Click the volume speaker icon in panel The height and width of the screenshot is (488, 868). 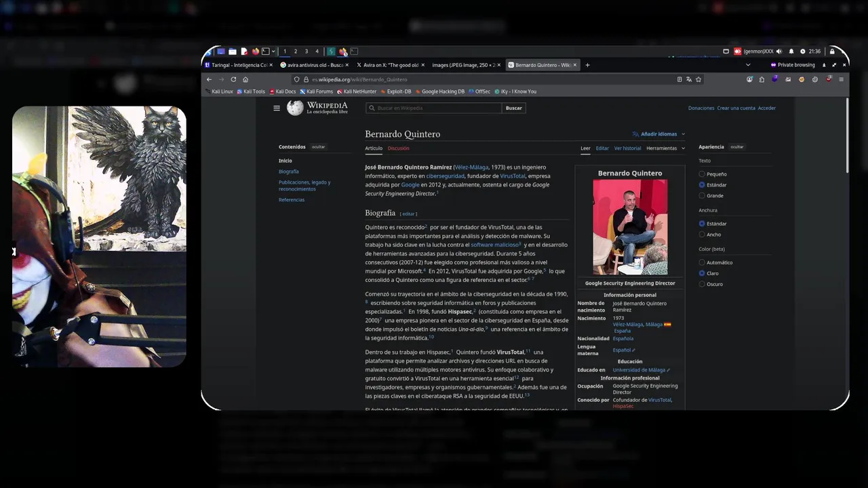click(778, 51)
